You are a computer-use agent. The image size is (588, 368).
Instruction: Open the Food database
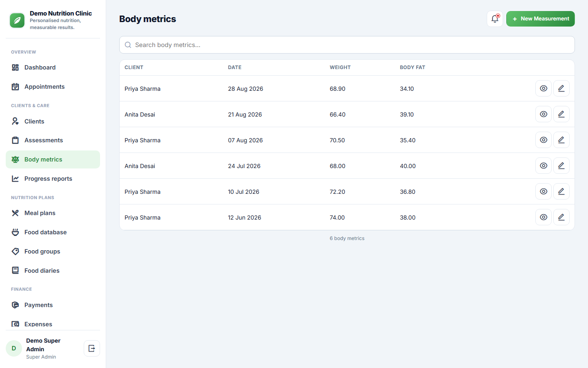53,232
